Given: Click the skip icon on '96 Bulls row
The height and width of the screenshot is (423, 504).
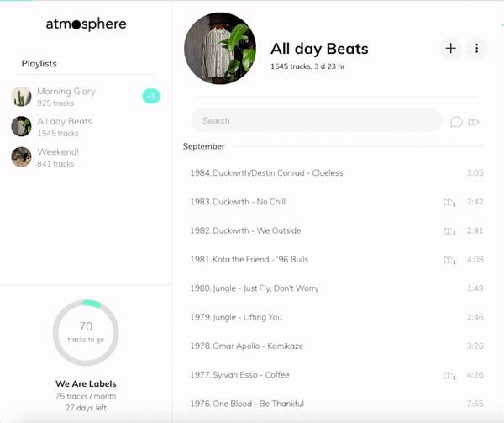Looking at the screenshot, I should pos(449,260).
